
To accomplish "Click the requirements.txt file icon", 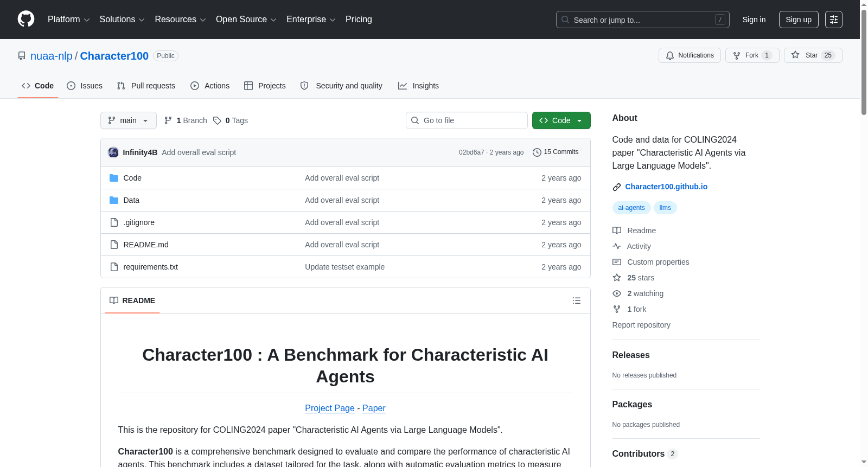I will (114, 267).
